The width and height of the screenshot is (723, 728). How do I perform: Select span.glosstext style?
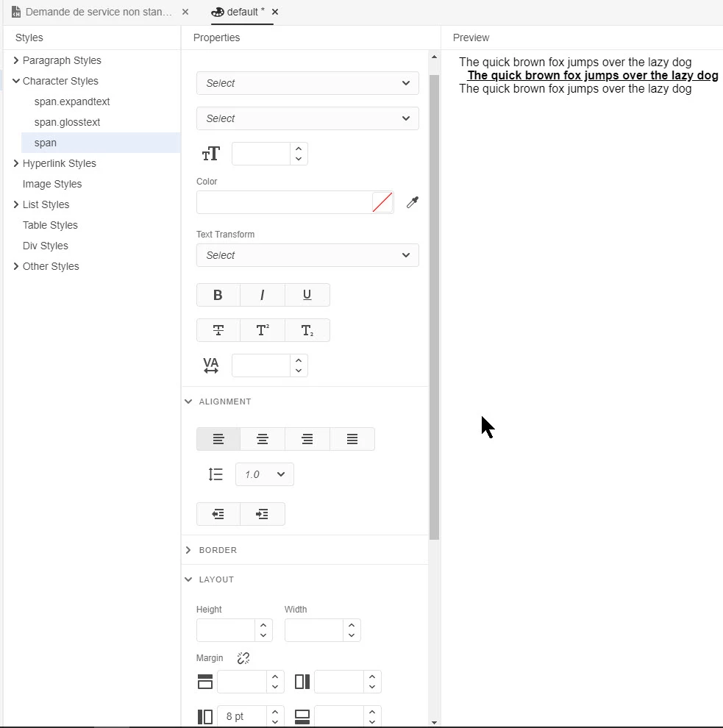pos(68,122)
